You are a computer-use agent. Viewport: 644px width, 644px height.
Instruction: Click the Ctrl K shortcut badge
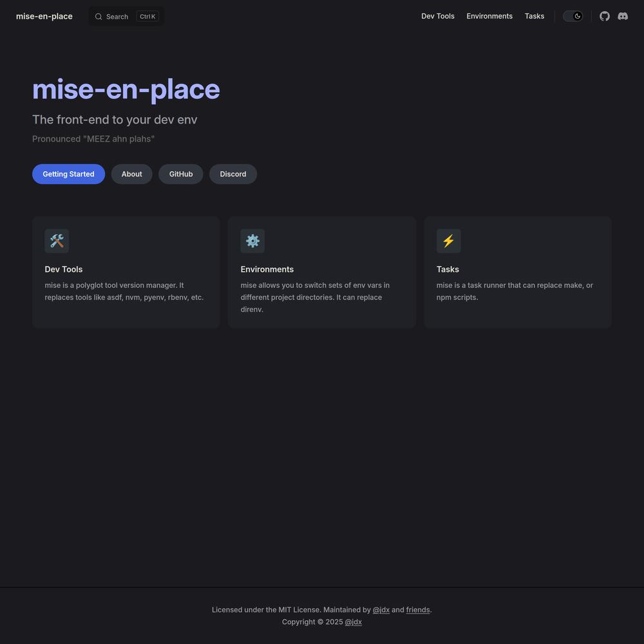[x=147, y=17]
